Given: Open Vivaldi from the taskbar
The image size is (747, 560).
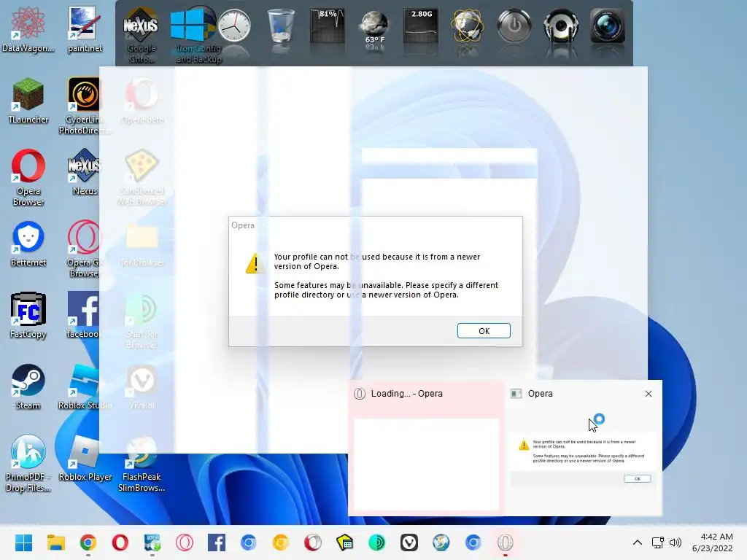Looking at the screenshot, I should [409, 542].
